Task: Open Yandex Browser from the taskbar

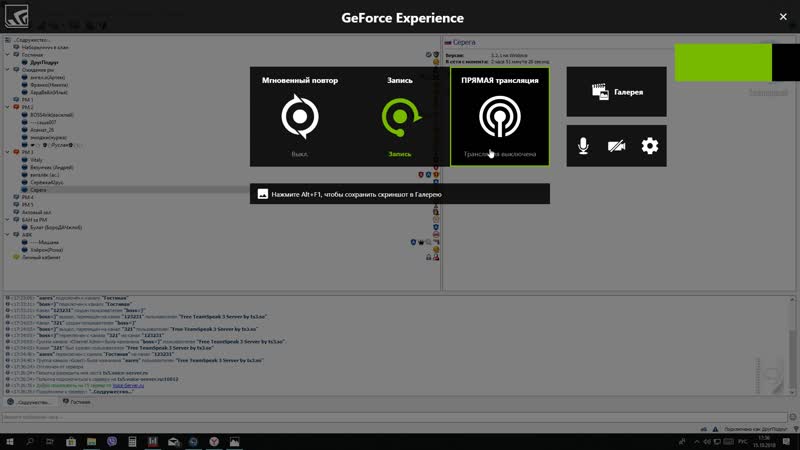Action: point(214,441)
